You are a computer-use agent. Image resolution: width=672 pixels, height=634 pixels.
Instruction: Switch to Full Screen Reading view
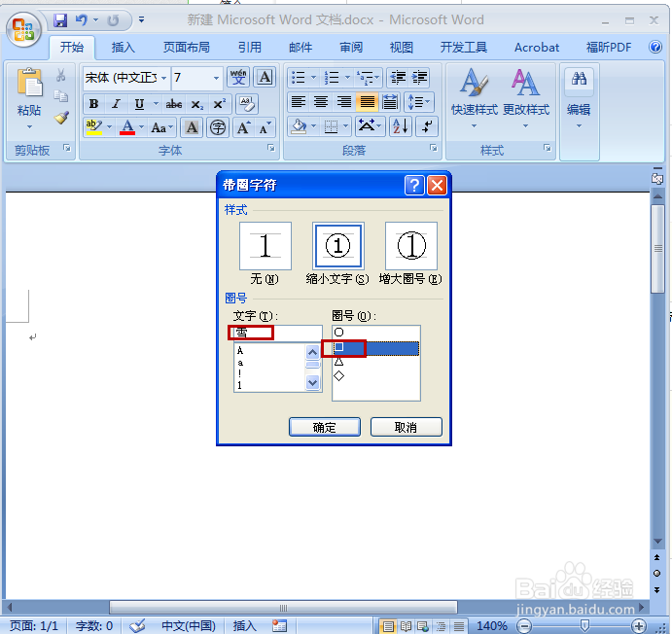click(x=406, y=626)
